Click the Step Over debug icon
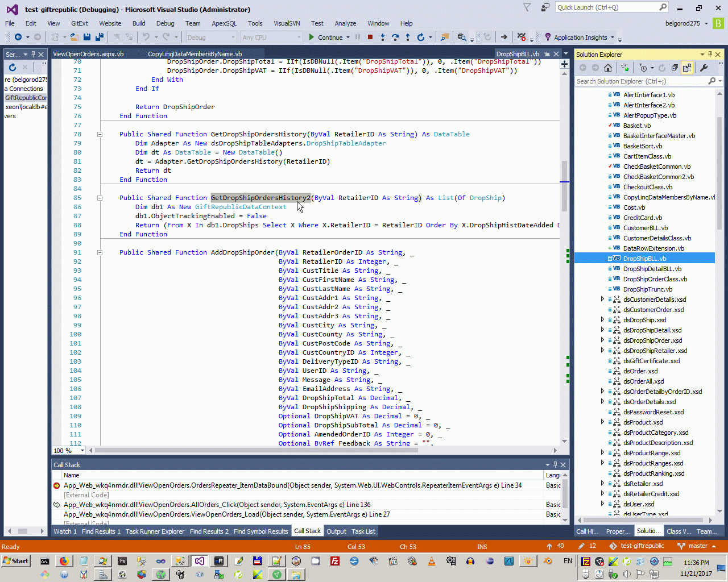 [x=395, y=38]
